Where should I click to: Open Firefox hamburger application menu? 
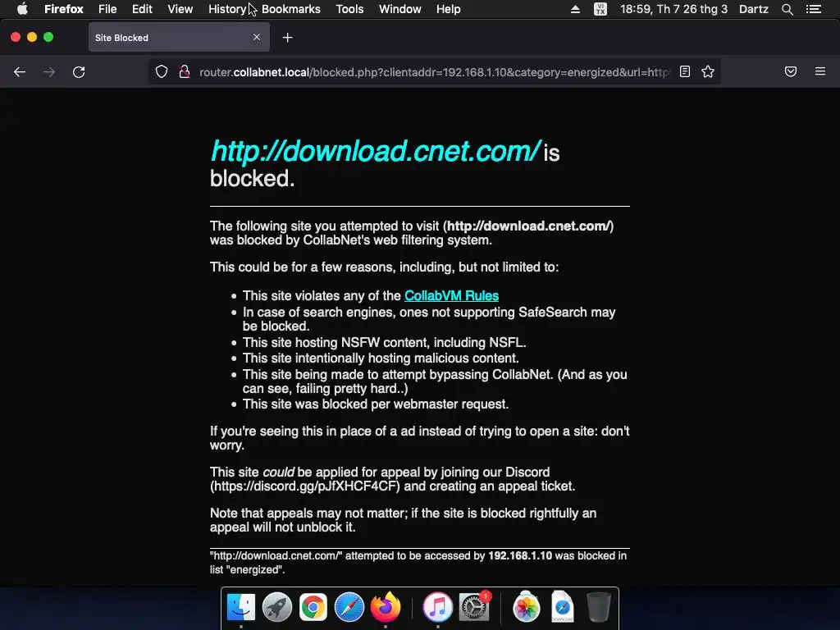click(x=820, y=71)
